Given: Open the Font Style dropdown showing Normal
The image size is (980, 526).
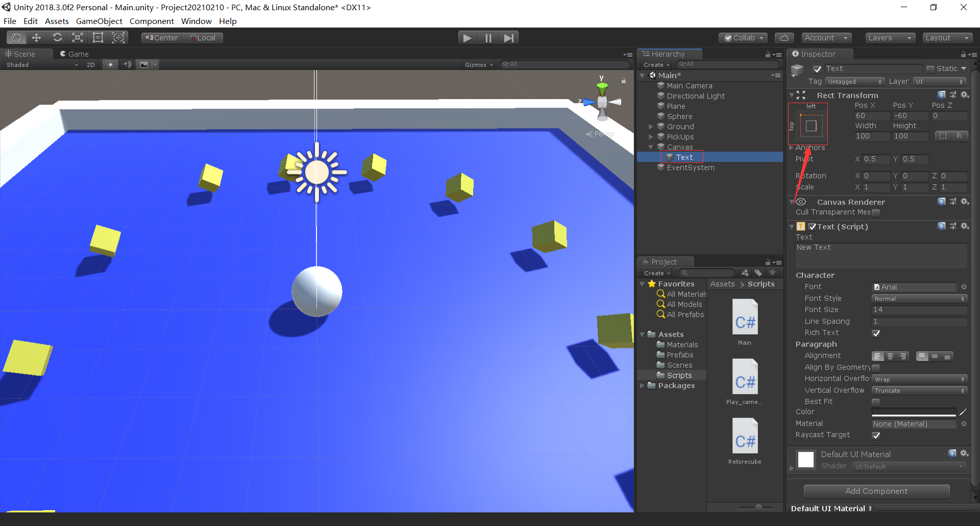Looking at the screenshot, I should click(x=918, y=298).
